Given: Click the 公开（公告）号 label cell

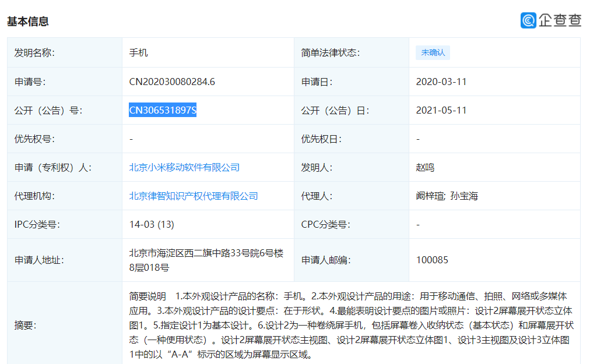Looking at the screenshot, I should pos(65,110).
